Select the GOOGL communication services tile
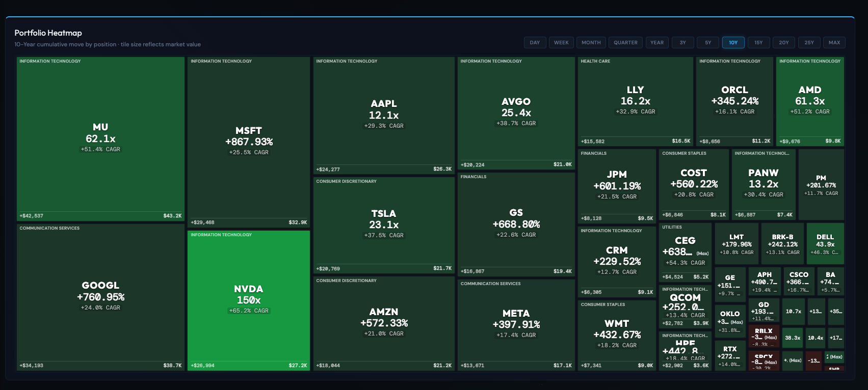868x390 pixels. point(100,297)
